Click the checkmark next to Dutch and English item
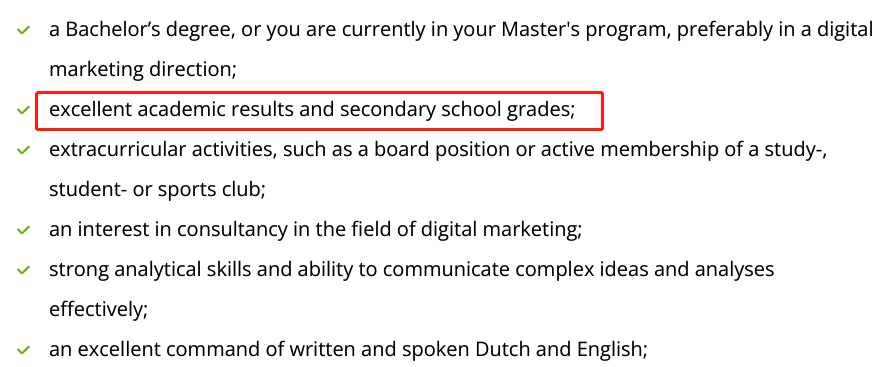 pyautogui.click(x=23, y=350)
